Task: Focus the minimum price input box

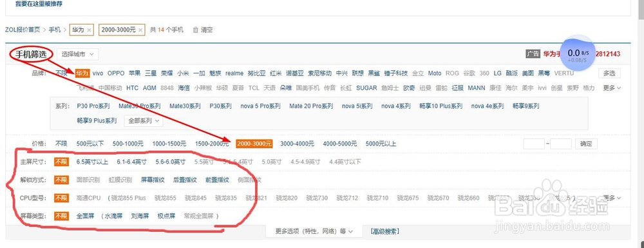Action: coord(534,144)
